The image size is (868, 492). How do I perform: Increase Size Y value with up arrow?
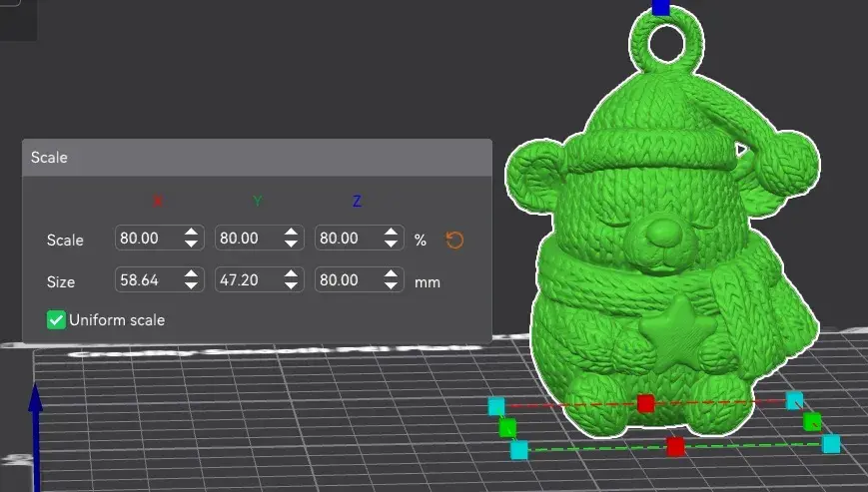click(x=291, y=275)
